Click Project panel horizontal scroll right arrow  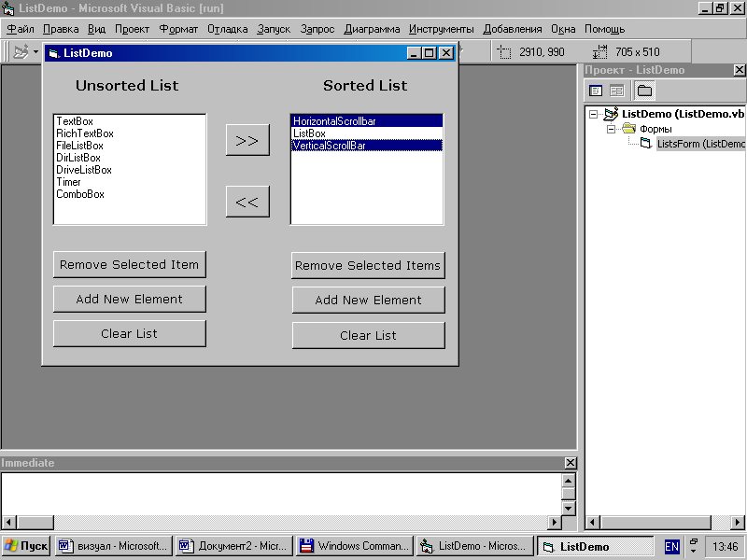[x=738, y=522]
